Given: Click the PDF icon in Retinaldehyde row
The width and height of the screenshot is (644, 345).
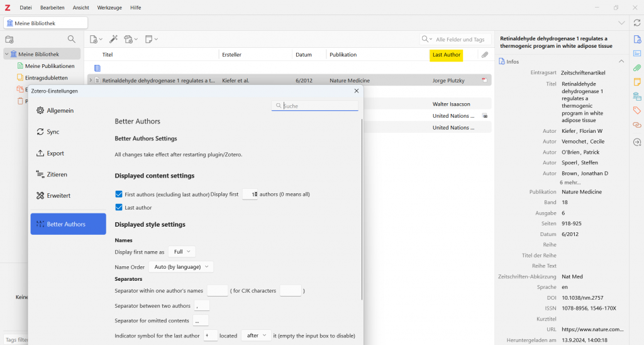Looking at the screenshot, I should (x=485, y=81).
